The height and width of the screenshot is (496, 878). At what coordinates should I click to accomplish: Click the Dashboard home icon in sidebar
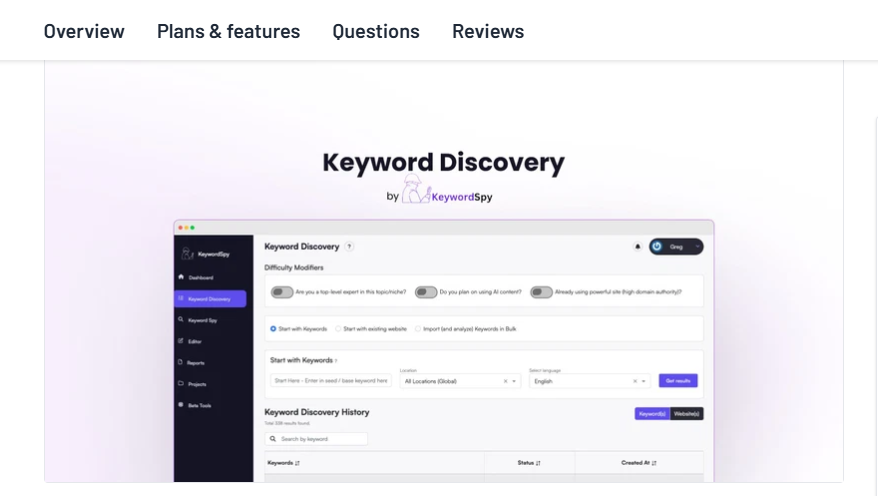click(181, 277)
